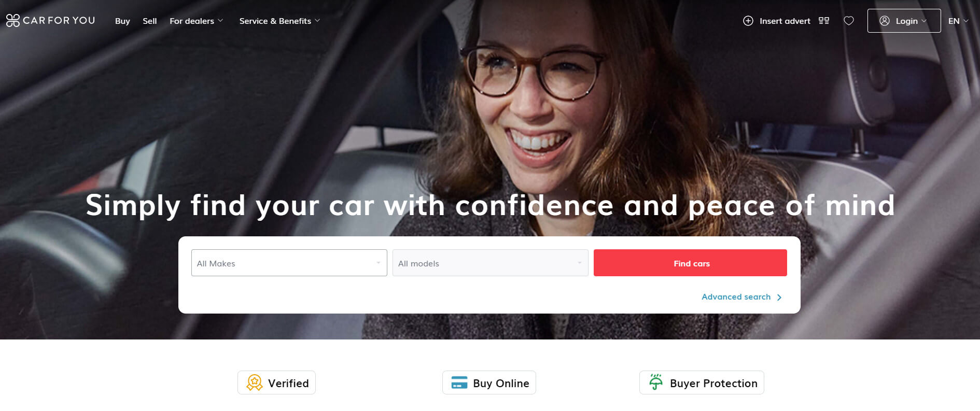Click the Login button
980x411 pixels.
904,21
